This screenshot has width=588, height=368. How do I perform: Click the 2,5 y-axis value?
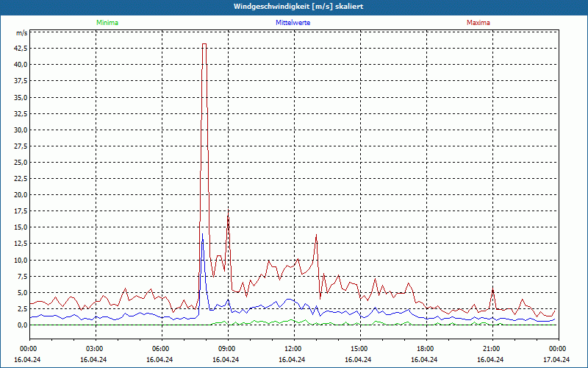[21, 309]
